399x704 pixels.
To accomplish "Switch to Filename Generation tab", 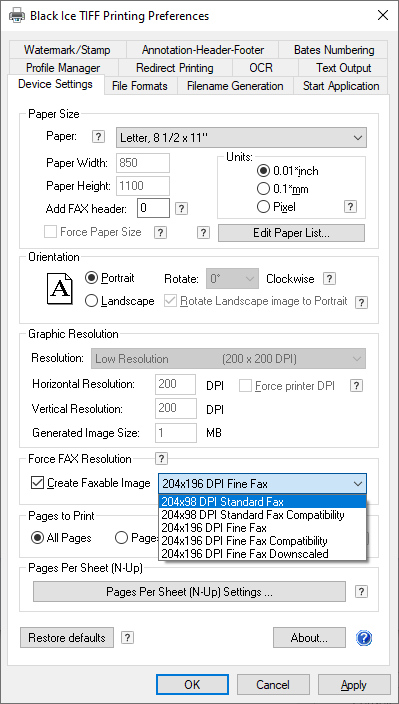I will (235, 86).
